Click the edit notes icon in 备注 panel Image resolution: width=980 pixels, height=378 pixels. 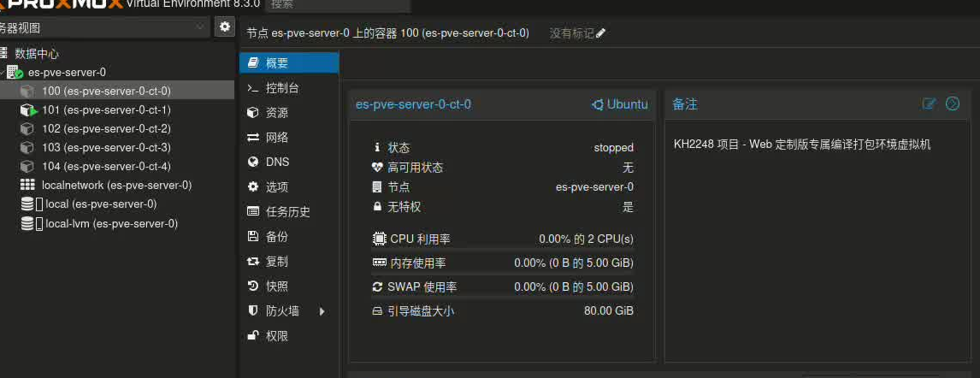[x=930, y=103]
